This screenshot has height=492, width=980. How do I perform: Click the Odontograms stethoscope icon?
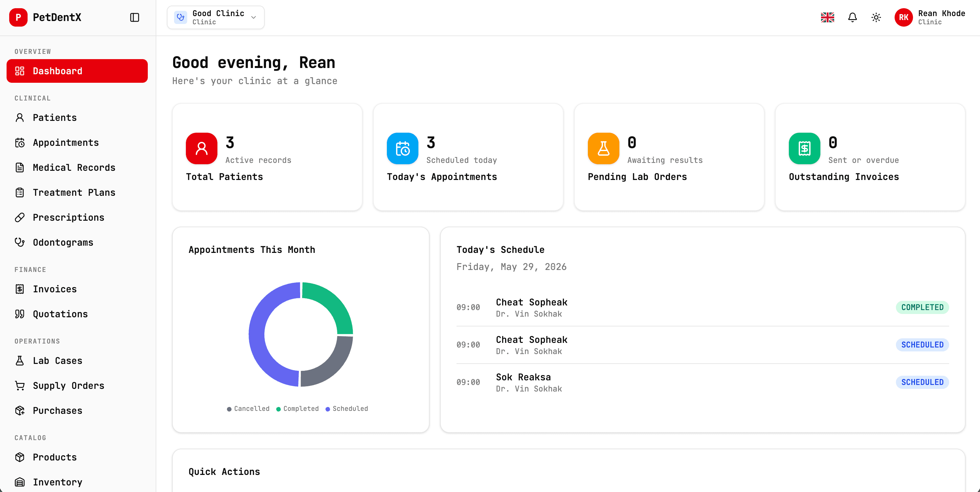click(20, 242)
